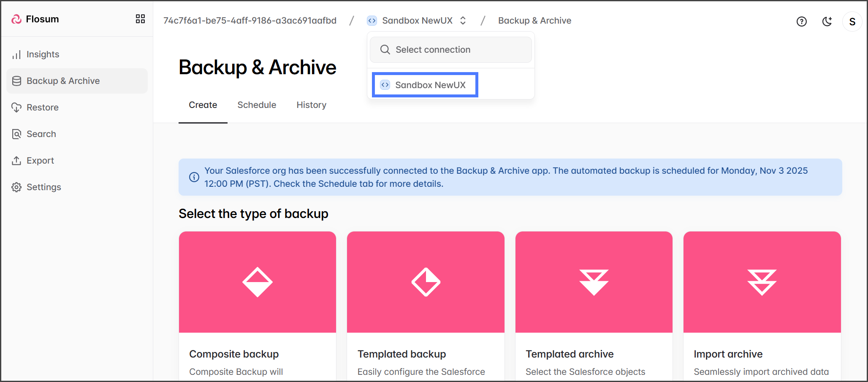
Task: Open Settings in the sidebar
Action: click(x=43, y=187)
